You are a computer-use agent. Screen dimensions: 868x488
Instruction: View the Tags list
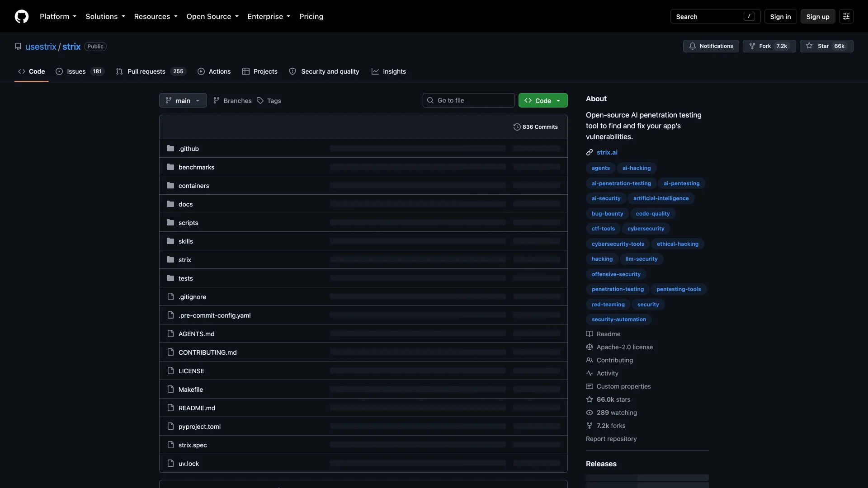point(269,100)
